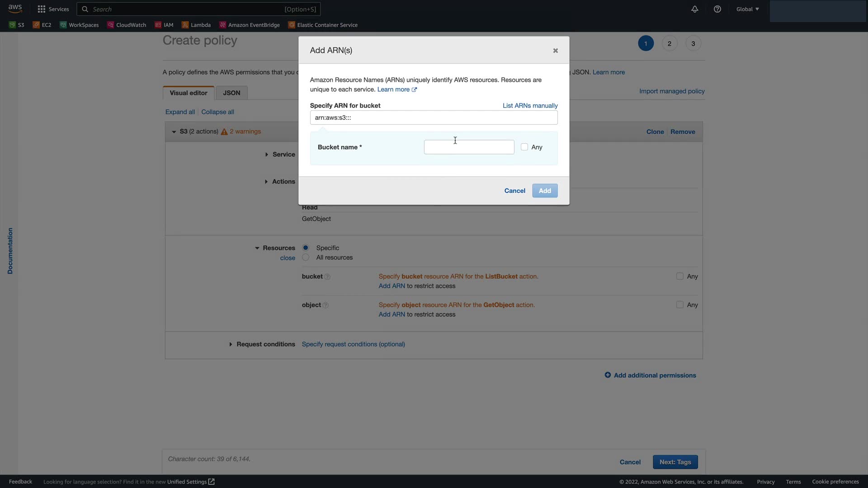
Task: Select the All resources radio button
Action: click(306, 257)
